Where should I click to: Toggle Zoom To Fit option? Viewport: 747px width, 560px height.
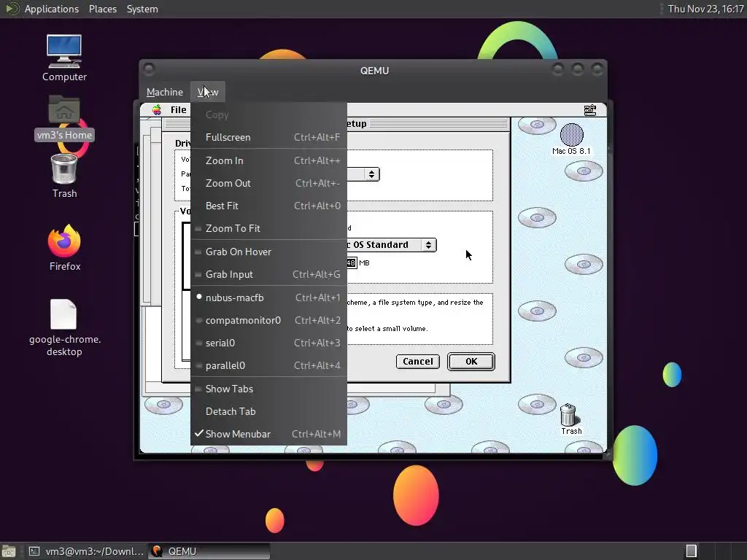tap(268, 228)
